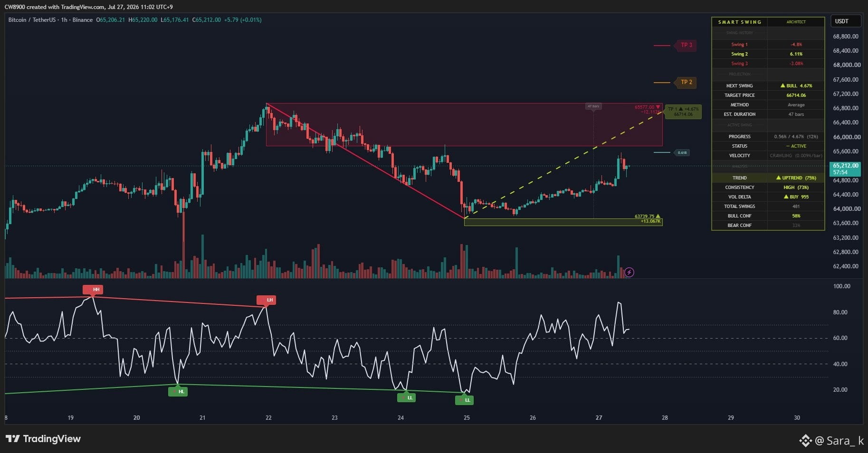Click the 65577.00 resistance zone label
This screenshot has height=453, width=868.
(x=648, y=107)
